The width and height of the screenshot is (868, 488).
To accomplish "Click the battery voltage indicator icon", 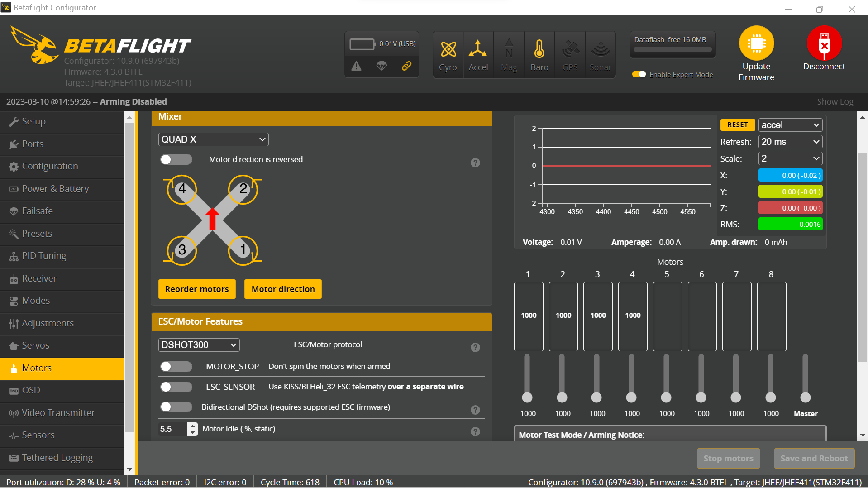I will pos(362,44).
